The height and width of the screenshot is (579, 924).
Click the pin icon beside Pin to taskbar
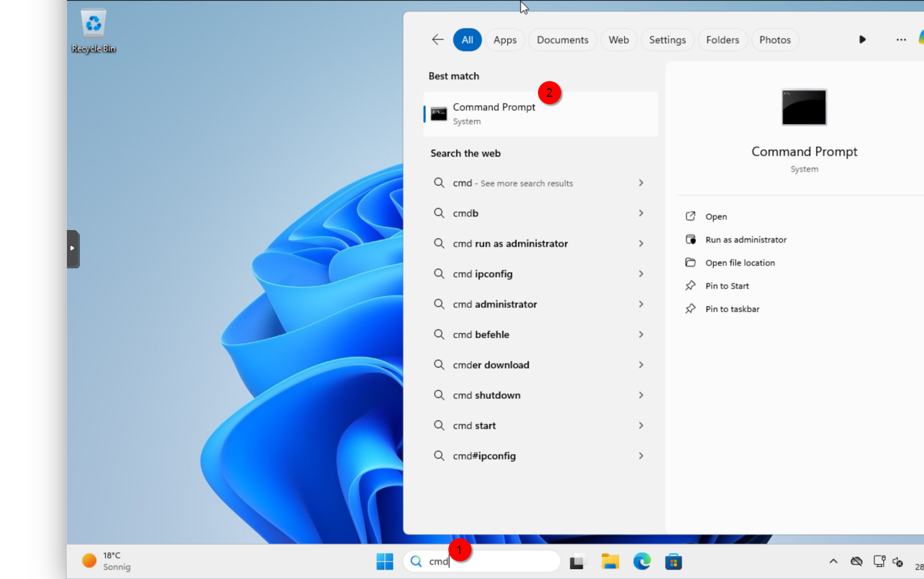coord(691,309)
